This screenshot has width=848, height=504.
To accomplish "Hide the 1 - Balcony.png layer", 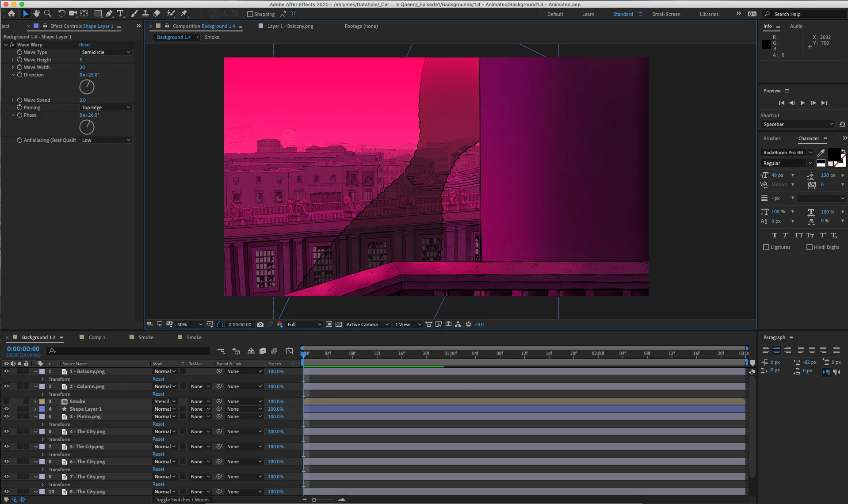I will pos(6,371).
